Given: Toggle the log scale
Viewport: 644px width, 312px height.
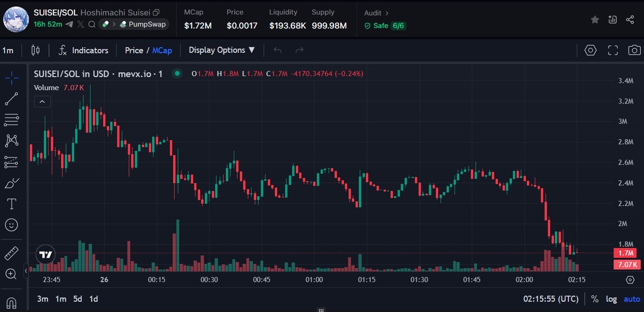Looking at the screenshot, I should tap(611, 299).
